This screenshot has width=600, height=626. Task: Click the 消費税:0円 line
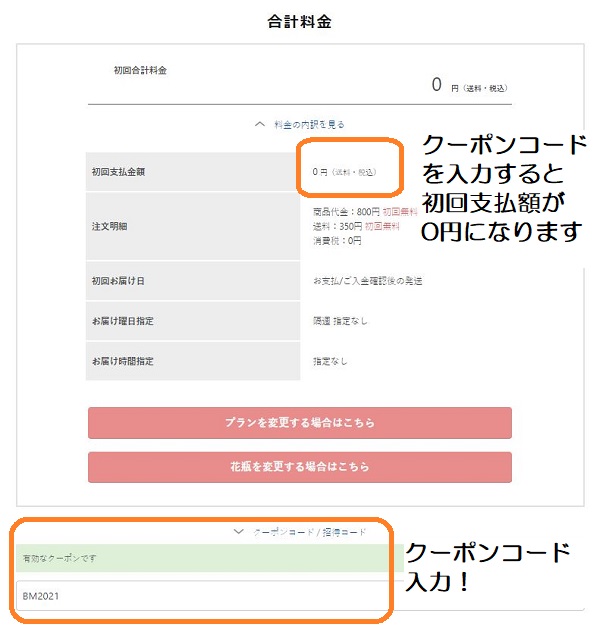pos(337,241)
